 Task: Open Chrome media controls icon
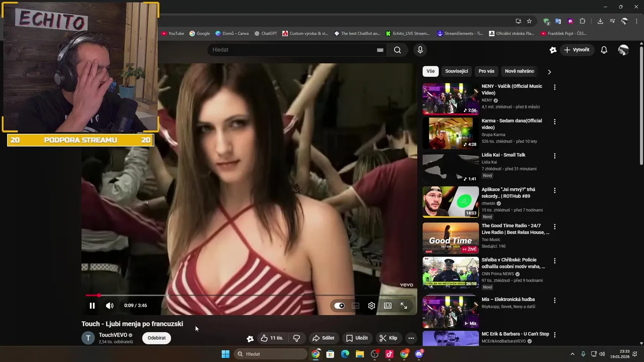click(612, 21)
